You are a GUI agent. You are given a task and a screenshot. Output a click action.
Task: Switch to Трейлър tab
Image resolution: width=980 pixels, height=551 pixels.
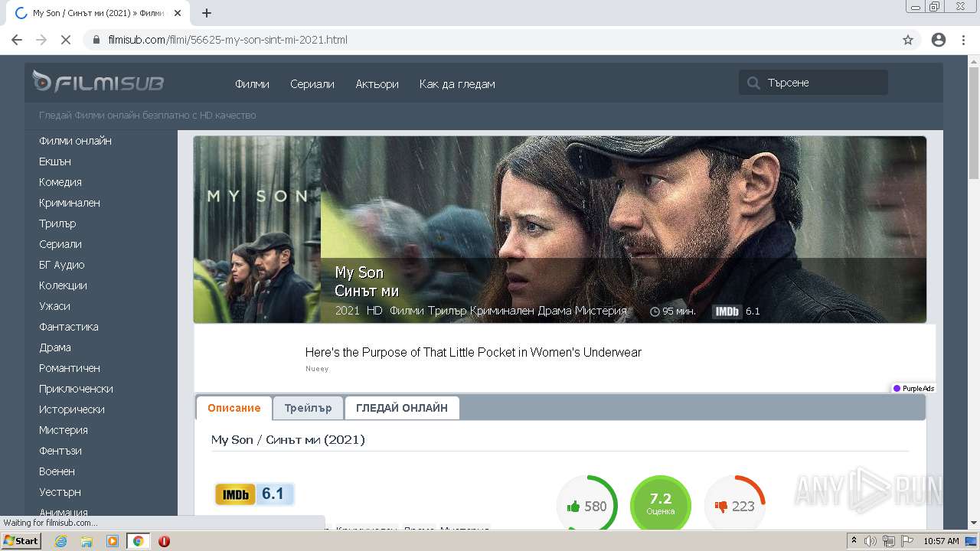308,408
